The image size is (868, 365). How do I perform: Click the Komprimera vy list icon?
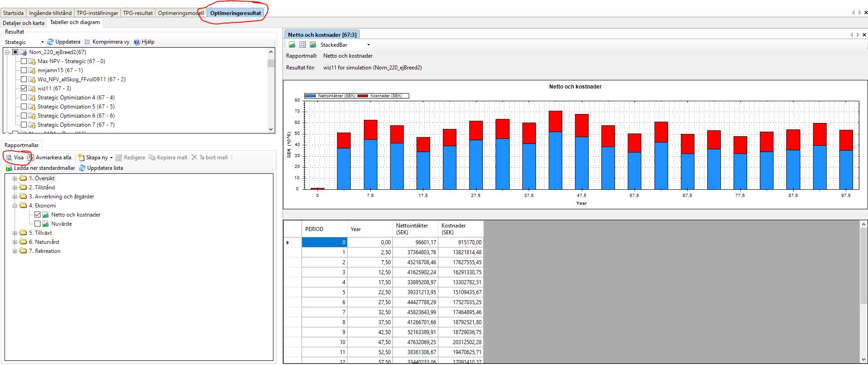(88, 42)
